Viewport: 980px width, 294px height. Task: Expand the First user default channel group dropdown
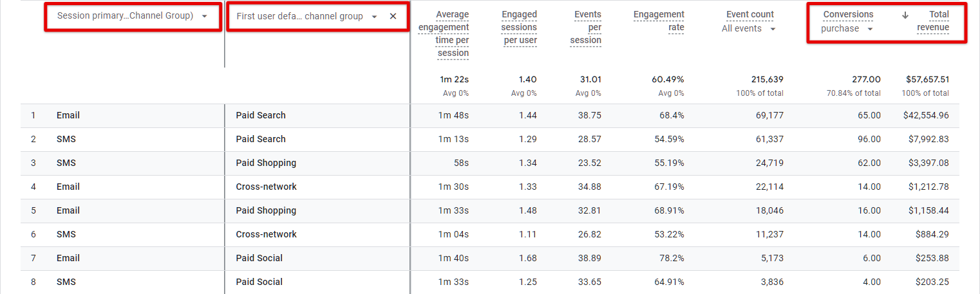[x=374, y=16]
